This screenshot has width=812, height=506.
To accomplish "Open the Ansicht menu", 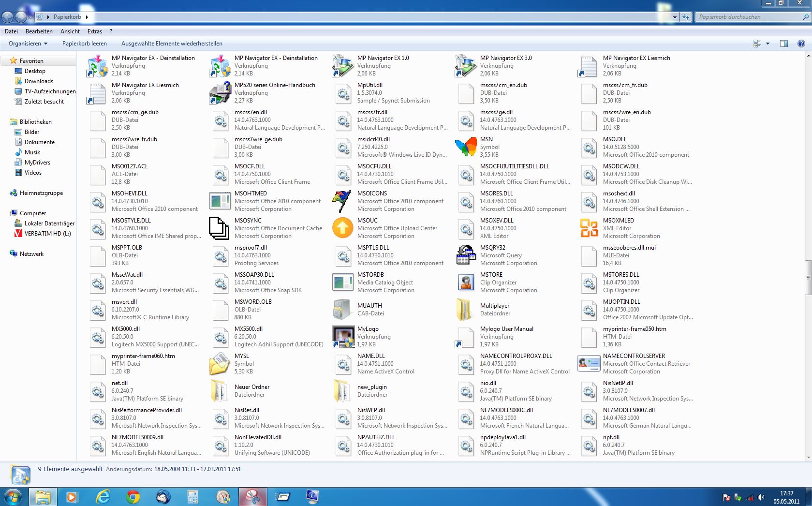I will coord(70,31).
